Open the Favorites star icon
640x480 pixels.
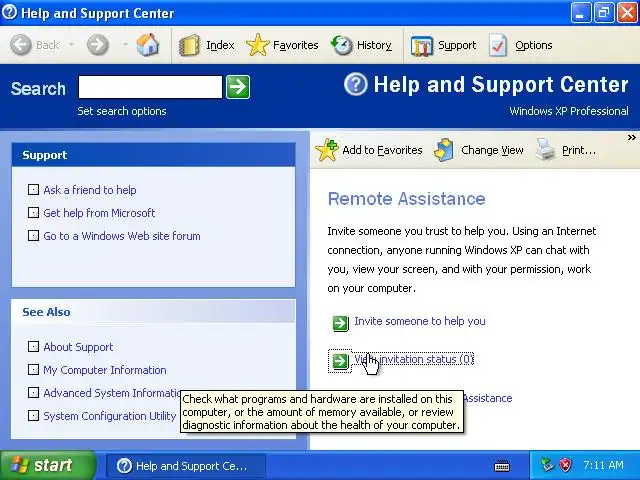pyautogui.click(x=258, y=45)
